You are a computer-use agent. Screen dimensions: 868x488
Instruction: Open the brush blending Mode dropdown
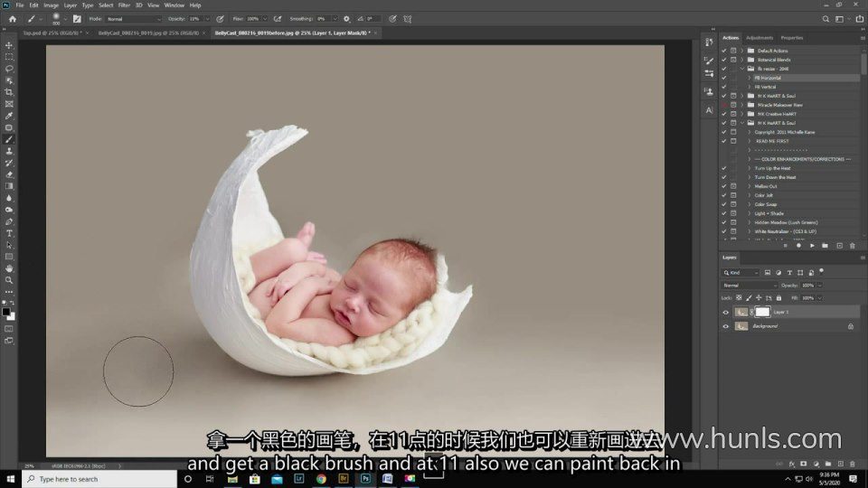[x=133, y=18]
